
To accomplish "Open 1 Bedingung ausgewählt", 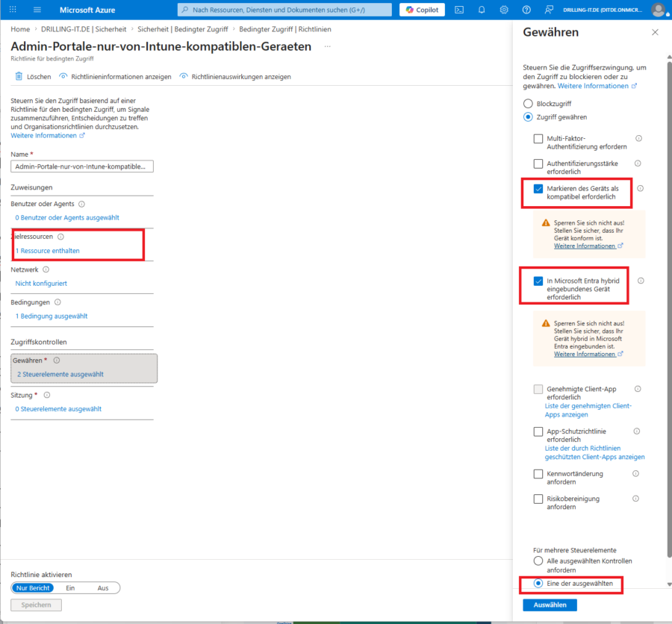I will point(52,316).
